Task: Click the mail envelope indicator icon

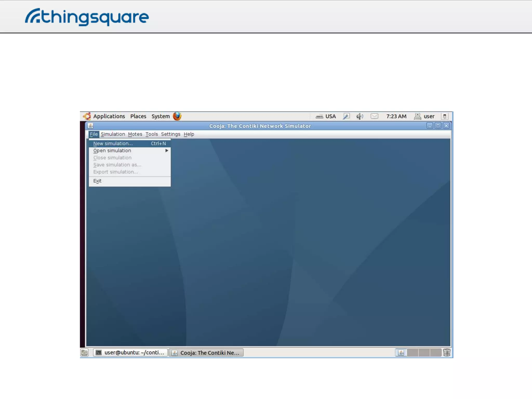Action: pyautogui.click(x=374, y=116)
